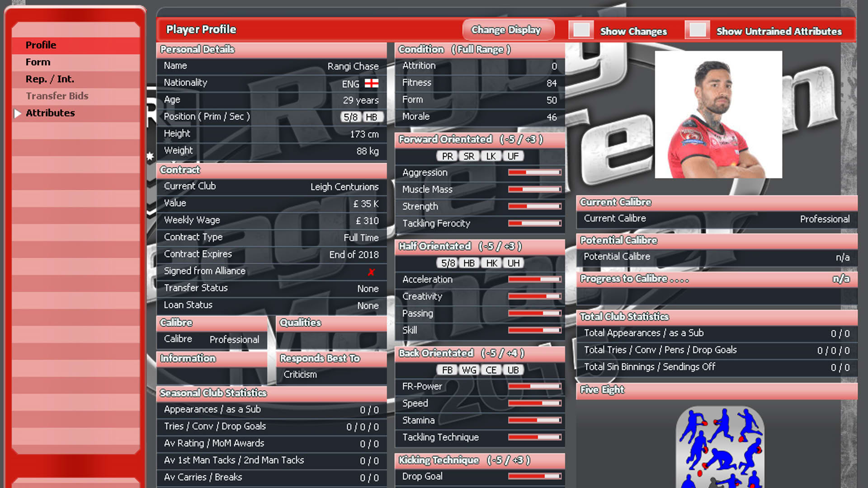Viewport: 868px width, 488px height.
Task: Open the Transfer Bids sidebar entry
Action: (x=75, y=96)
